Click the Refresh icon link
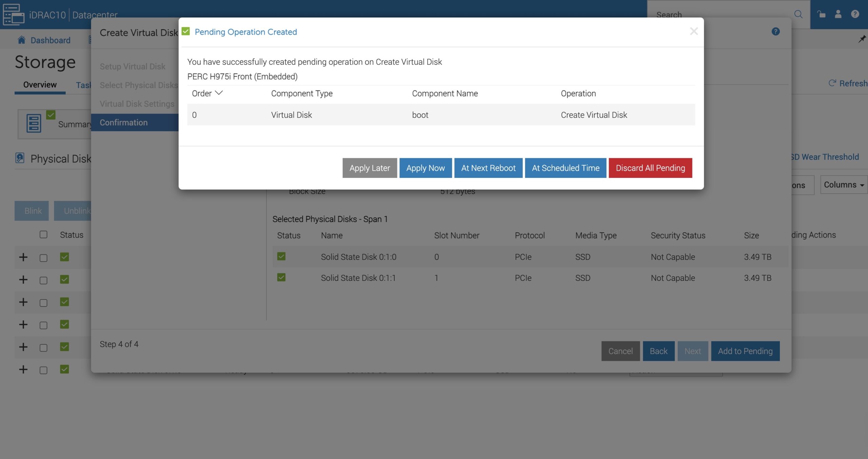 pyautogui.click(x=832, y=83)
